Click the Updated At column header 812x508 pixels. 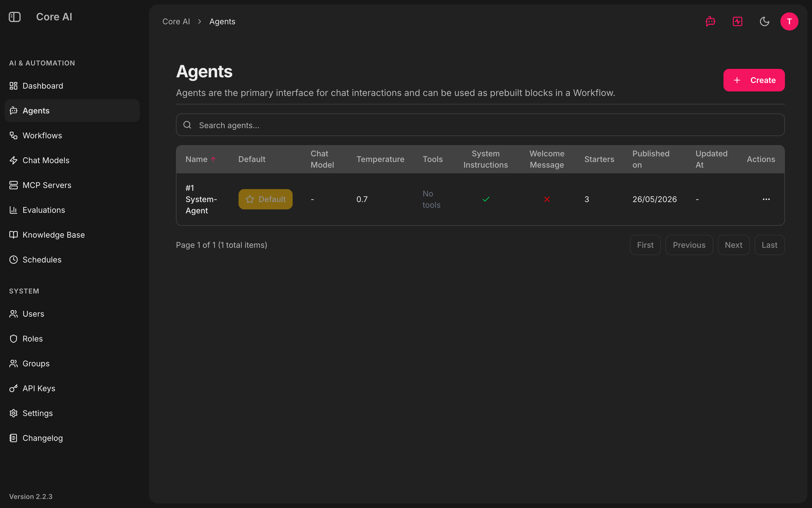tap(711, 159)
